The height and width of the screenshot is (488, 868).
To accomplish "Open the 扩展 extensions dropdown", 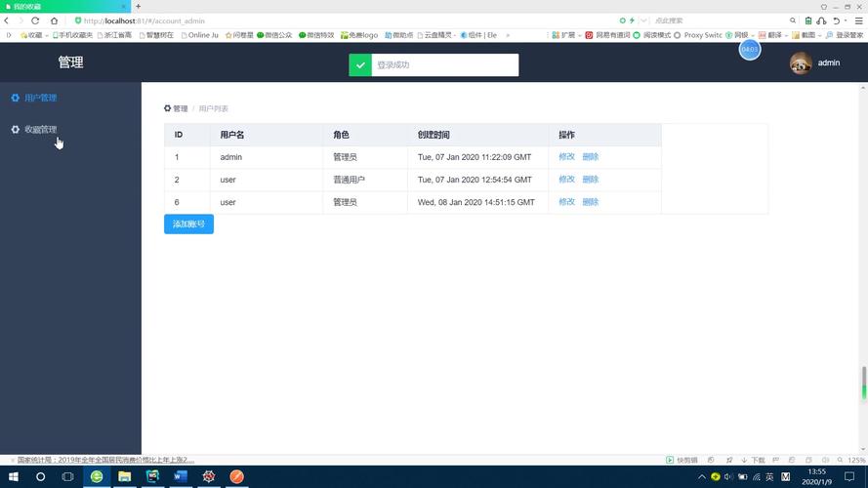I will (566, 35).
